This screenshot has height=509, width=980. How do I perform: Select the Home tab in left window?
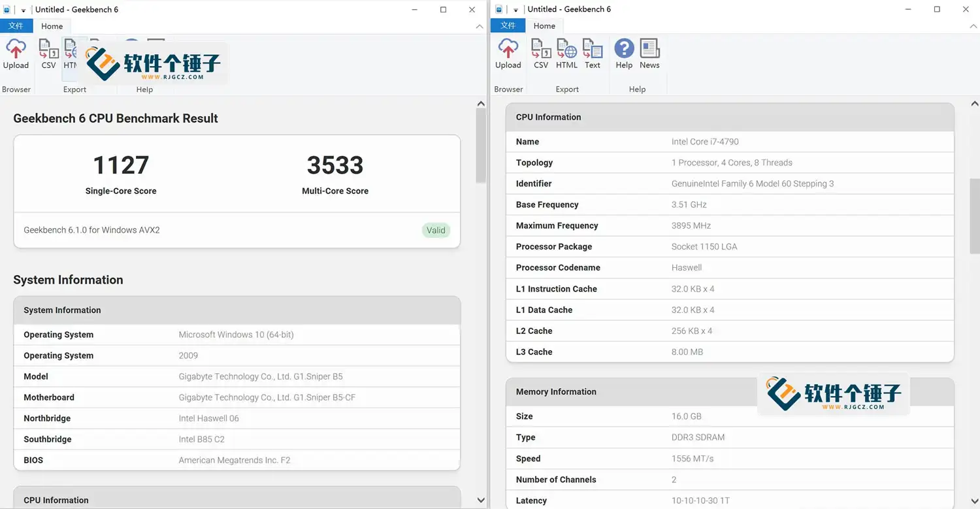[x=52, y=26]
